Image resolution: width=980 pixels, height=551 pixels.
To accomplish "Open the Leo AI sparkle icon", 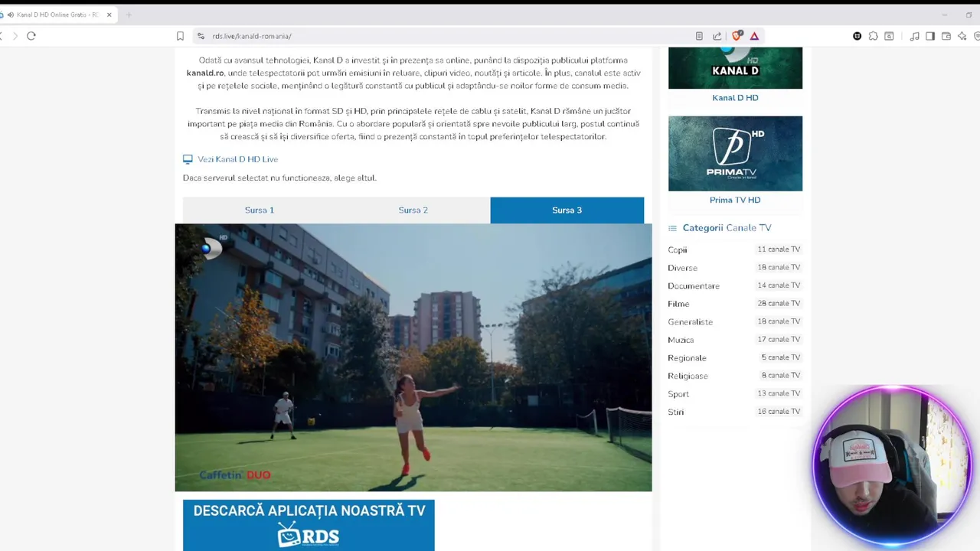I will click(962, 36).
